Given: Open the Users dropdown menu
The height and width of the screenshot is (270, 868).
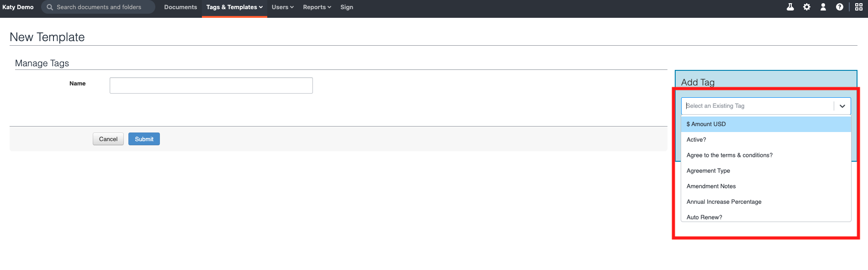Looking at the screenshot, I should click(282, 7).
